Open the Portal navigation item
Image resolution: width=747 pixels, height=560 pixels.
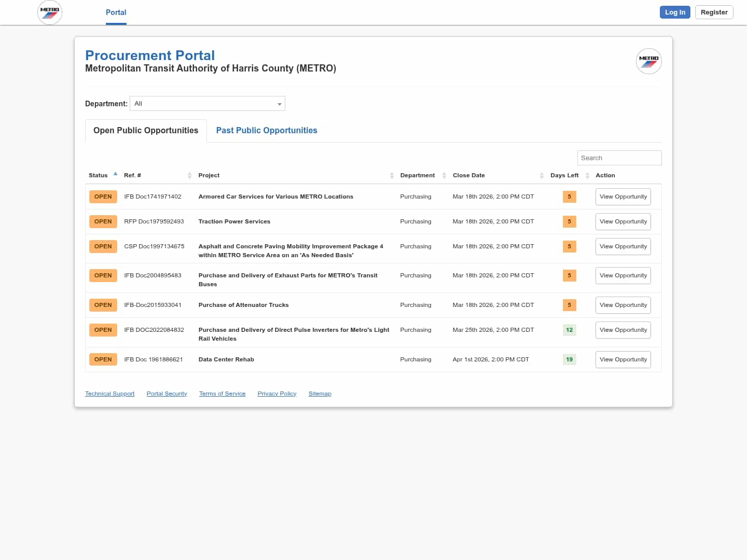[116, 12]
